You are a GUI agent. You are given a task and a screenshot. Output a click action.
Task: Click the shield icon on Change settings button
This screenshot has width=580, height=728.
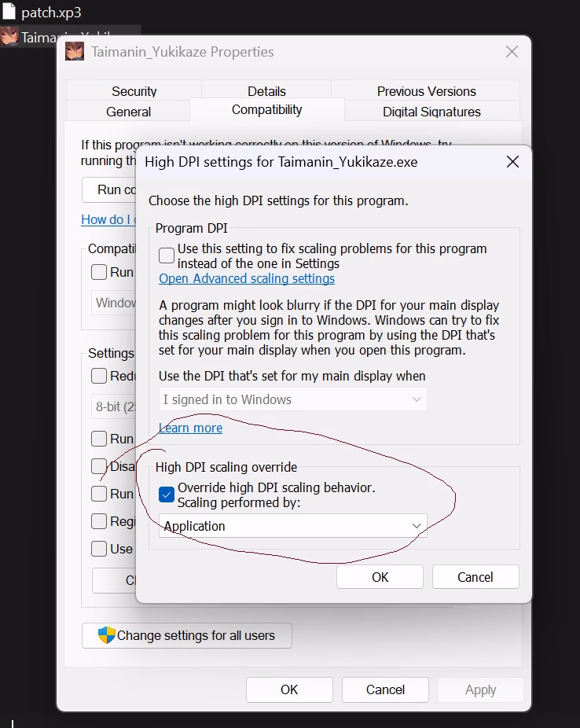tap(107, 635)
